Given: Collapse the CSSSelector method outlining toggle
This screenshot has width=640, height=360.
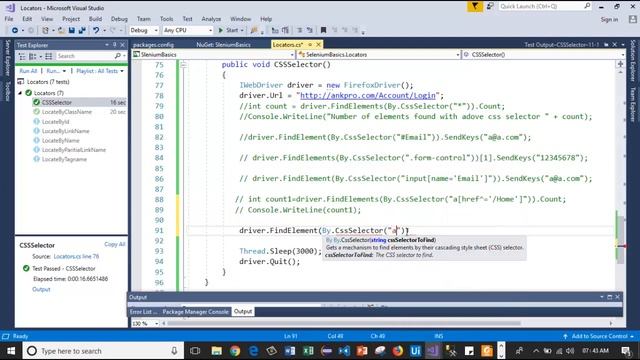Looking at the screenshot, I should click(184, 64).
